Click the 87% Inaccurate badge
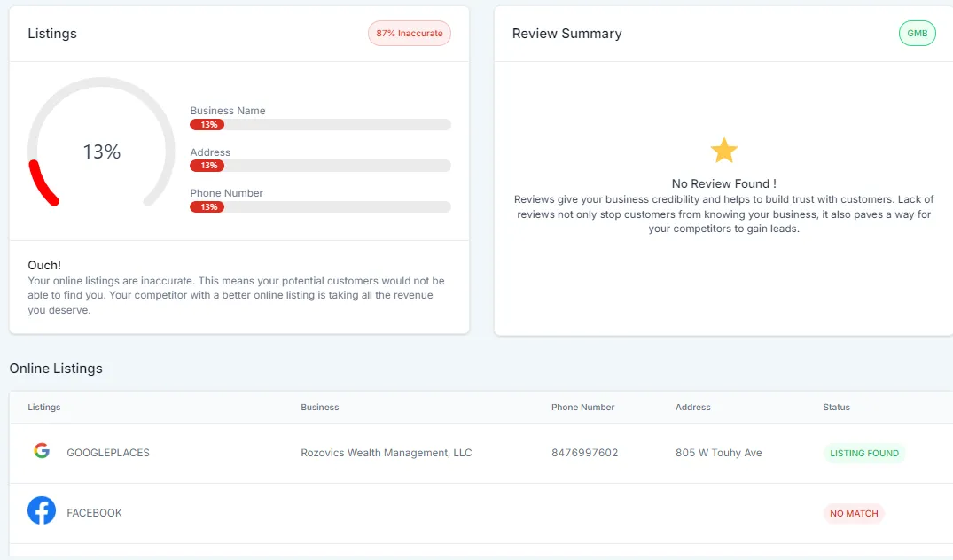This screenshot has height=560, width=953. pos(409,34)
